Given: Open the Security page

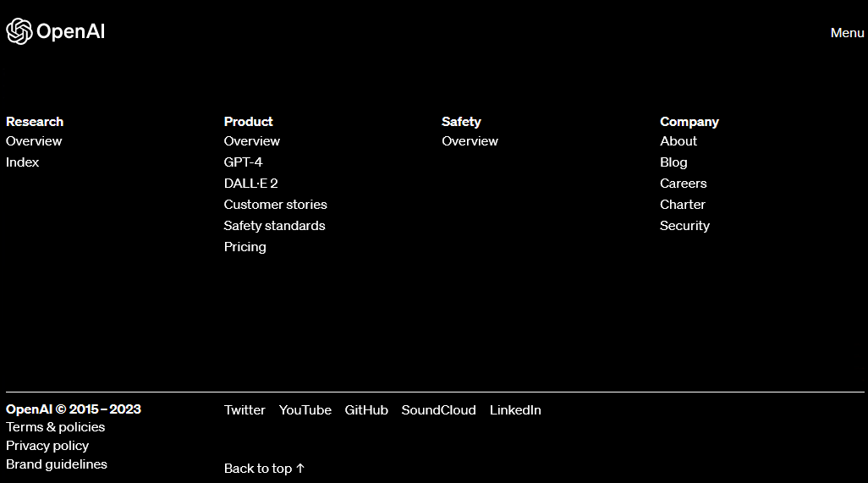Looking at the screenshot, I should pos(684,226).
